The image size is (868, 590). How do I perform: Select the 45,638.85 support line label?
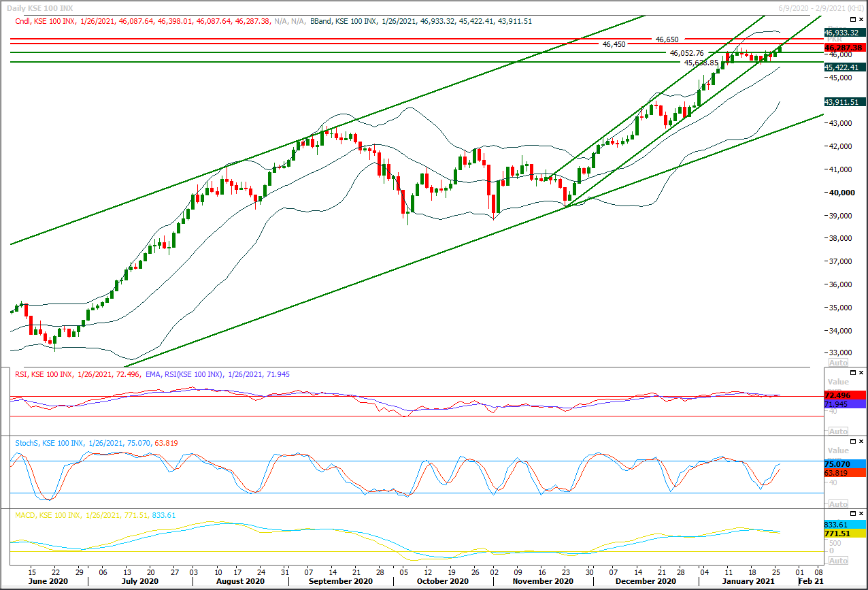pyautogui.click(x=701, y=63)
